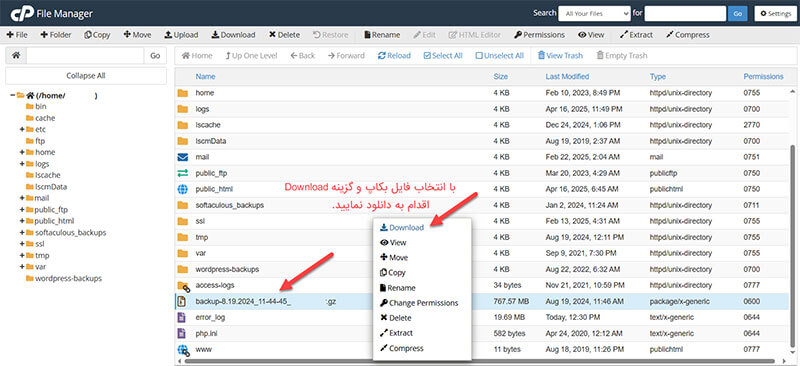Screen dimensions: 800x366
Task: Expand the home folder in tree
Action: pyautogui.click(x=22, y=152)
